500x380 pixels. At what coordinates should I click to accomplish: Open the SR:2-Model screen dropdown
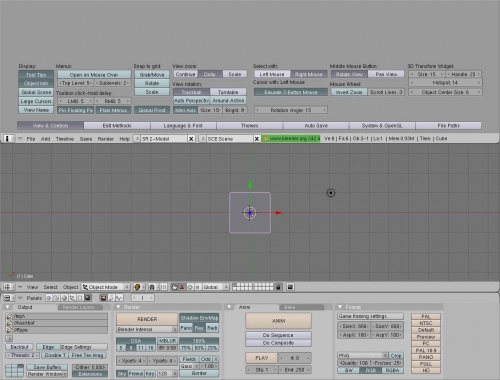[137, 139]
